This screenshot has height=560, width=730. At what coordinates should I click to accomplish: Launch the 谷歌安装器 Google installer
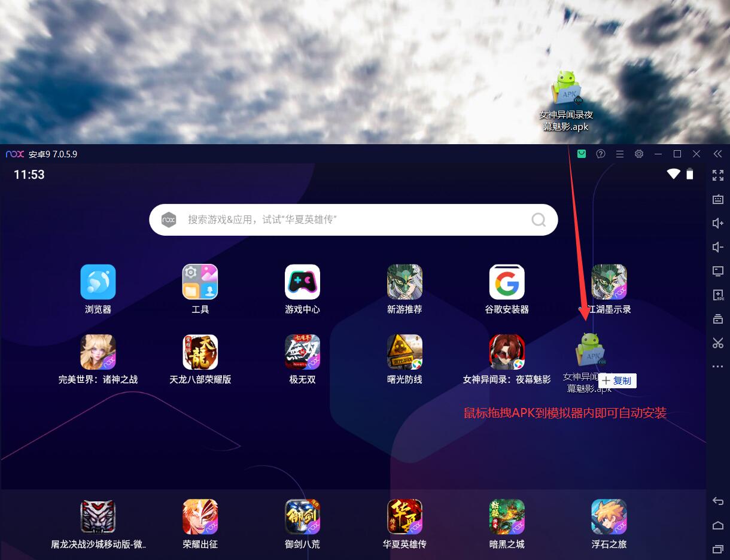[507, 282]
